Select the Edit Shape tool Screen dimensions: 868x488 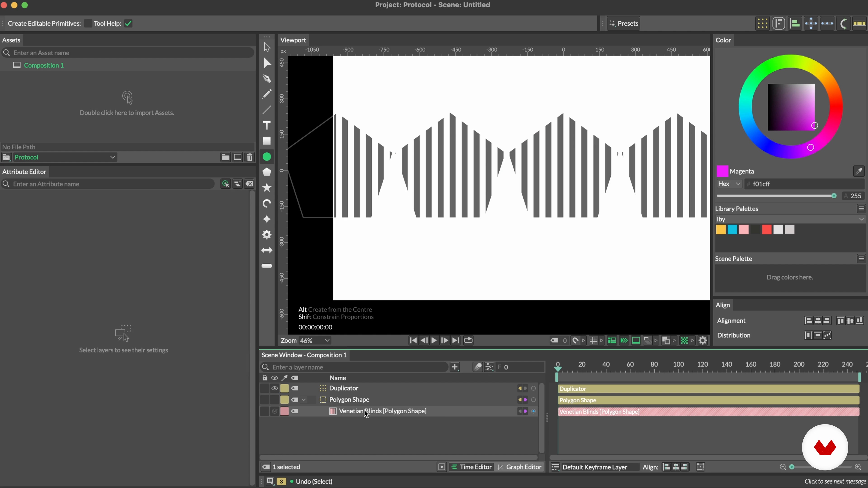point(267,63)
